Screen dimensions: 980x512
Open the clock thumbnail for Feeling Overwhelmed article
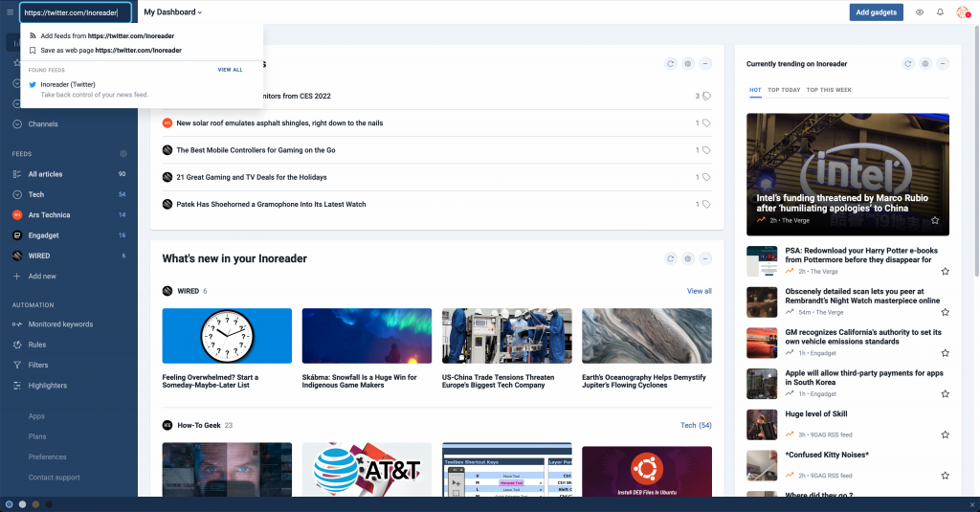click(x=227, y=336)
